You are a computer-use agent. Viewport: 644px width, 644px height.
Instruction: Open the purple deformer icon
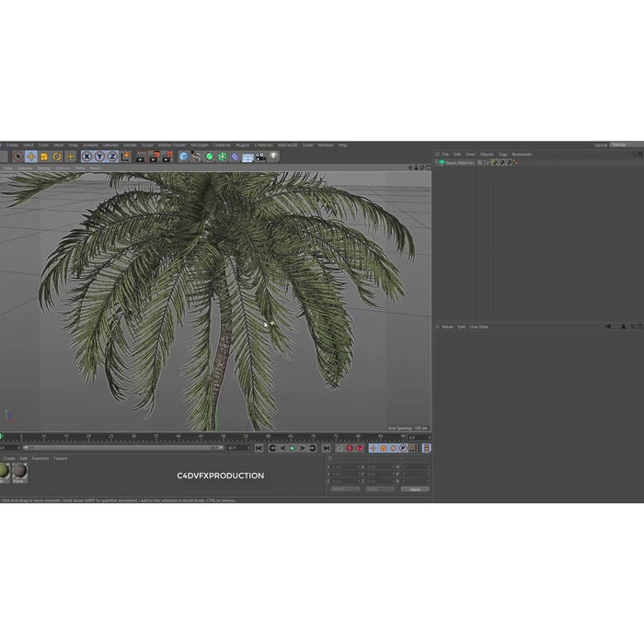click(235, 156)
